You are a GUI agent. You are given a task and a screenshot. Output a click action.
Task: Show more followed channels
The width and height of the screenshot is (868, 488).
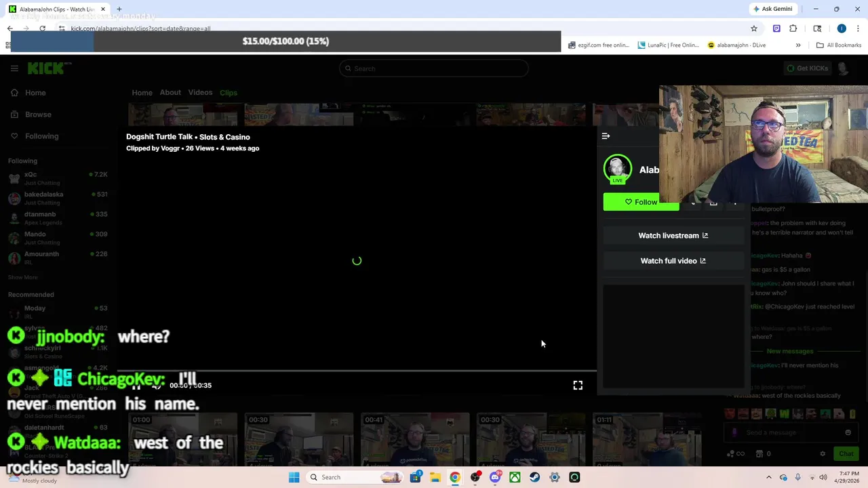[x=22, y=277]
